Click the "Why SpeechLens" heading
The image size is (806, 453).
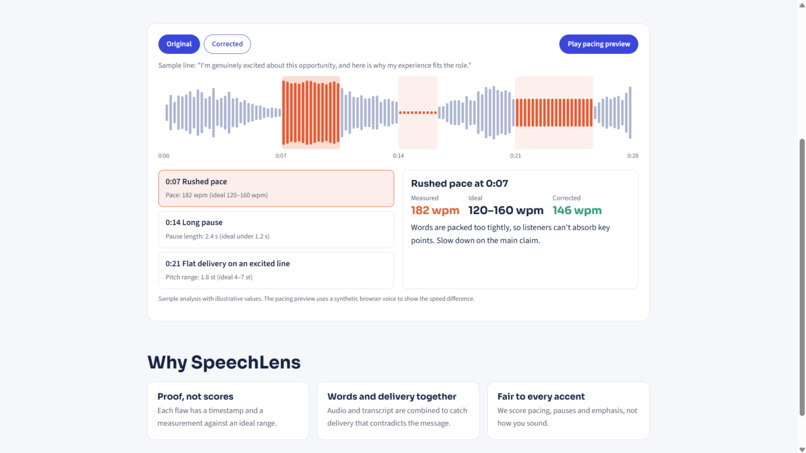coord(224,363)
